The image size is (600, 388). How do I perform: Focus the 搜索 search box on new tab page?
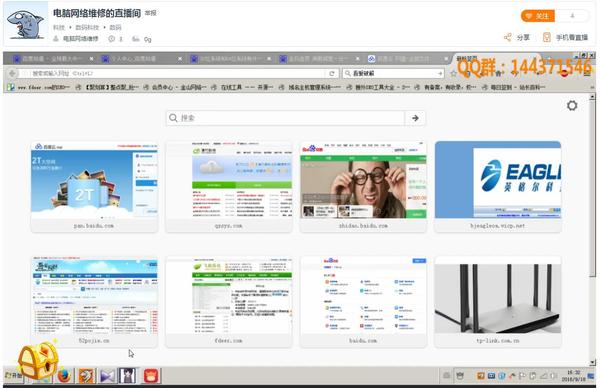coord(286,118)
